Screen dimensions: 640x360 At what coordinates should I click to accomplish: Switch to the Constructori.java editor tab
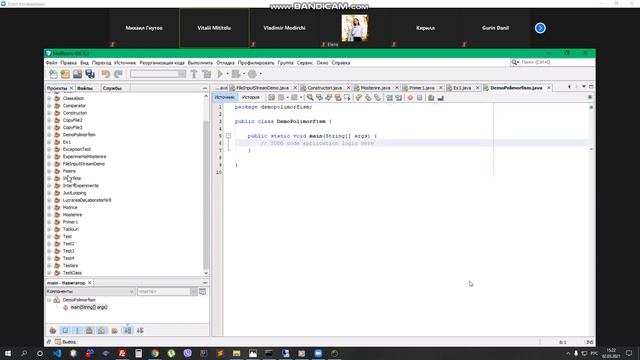325,88
